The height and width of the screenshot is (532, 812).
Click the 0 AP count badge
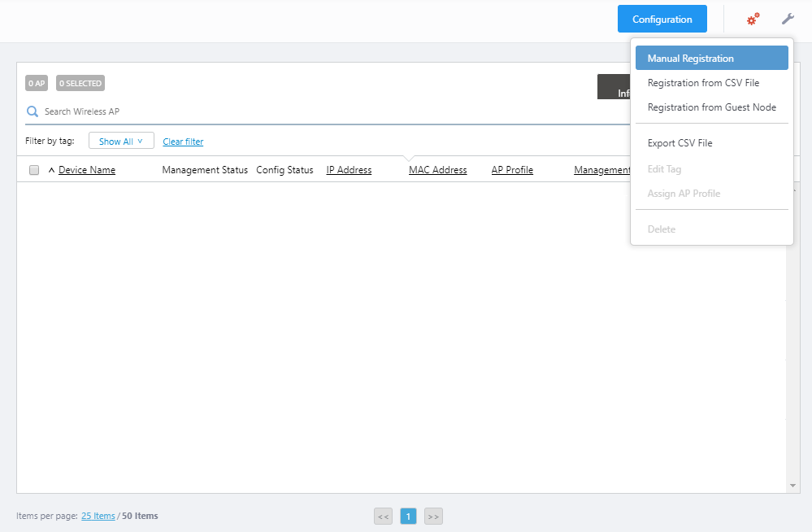click(37, 83)
